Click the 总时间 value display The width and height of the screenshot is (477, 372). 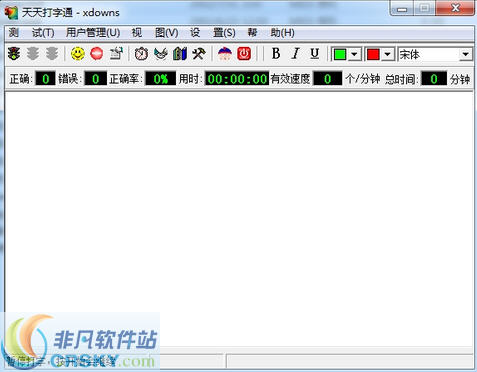[x=434, y=79]
